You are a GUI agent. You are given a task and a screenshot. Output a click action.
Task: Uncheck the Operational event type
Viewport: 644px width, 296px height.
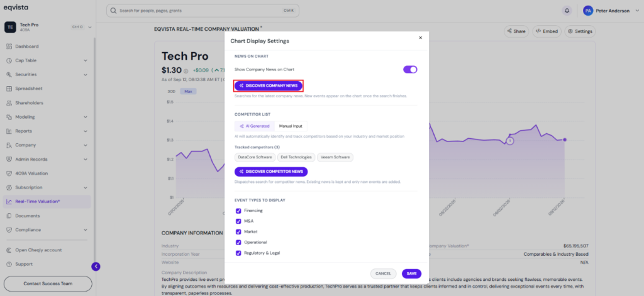(238, 243)
